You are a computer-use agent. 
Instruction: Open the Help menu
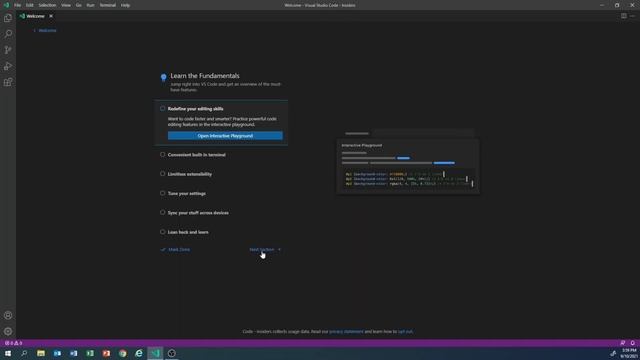125,5
